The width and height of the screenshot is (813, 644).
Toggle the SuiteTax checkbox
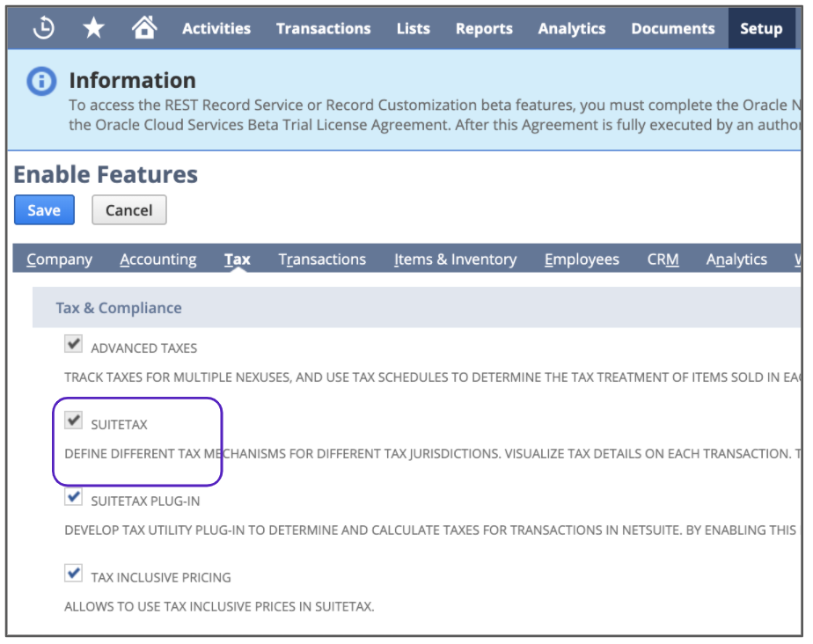74,421
